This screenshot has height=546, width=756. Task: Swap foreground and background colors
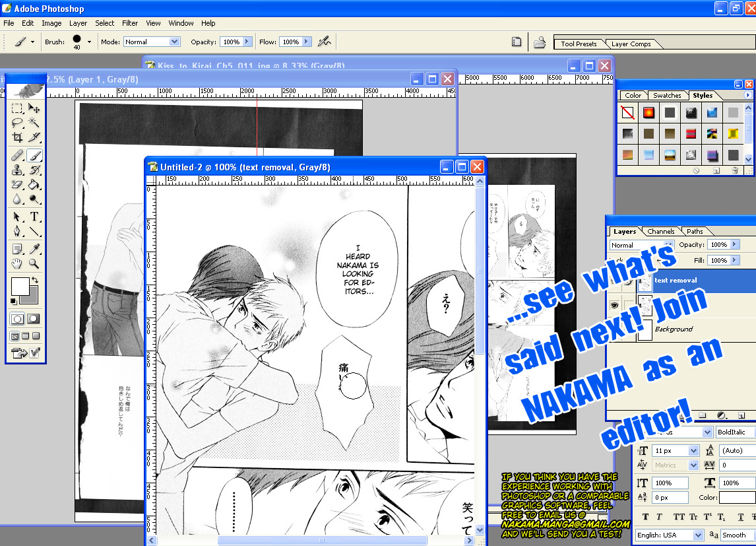coord(35,280)
